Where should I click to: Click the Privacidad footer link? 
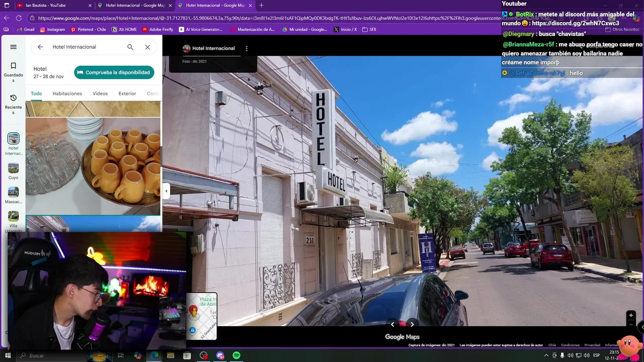click(592, 345)
